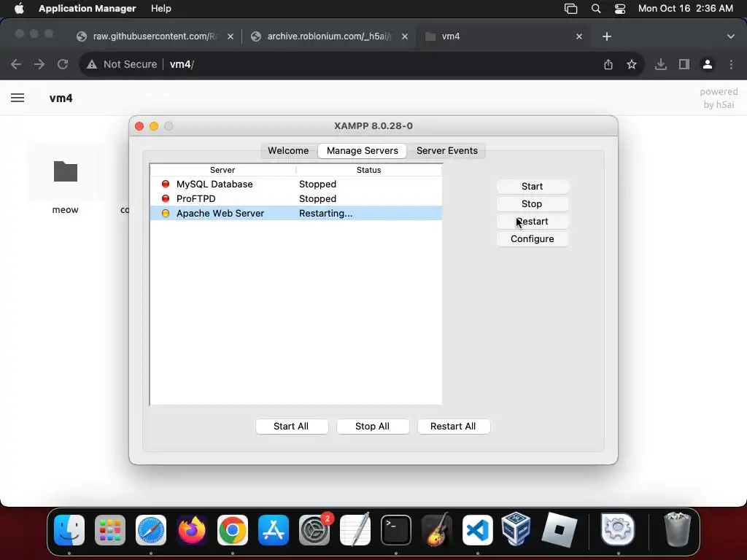Screen dimensions: 747x560
Task: Open Spotlight search in menu bar
Action: [595, 9]
